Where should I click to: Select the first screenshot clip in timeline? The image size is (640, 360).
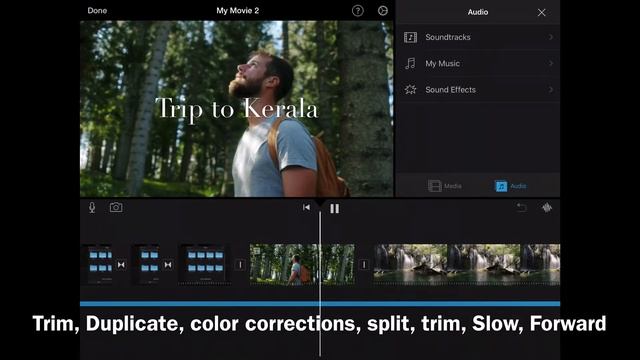coord(98,264)
